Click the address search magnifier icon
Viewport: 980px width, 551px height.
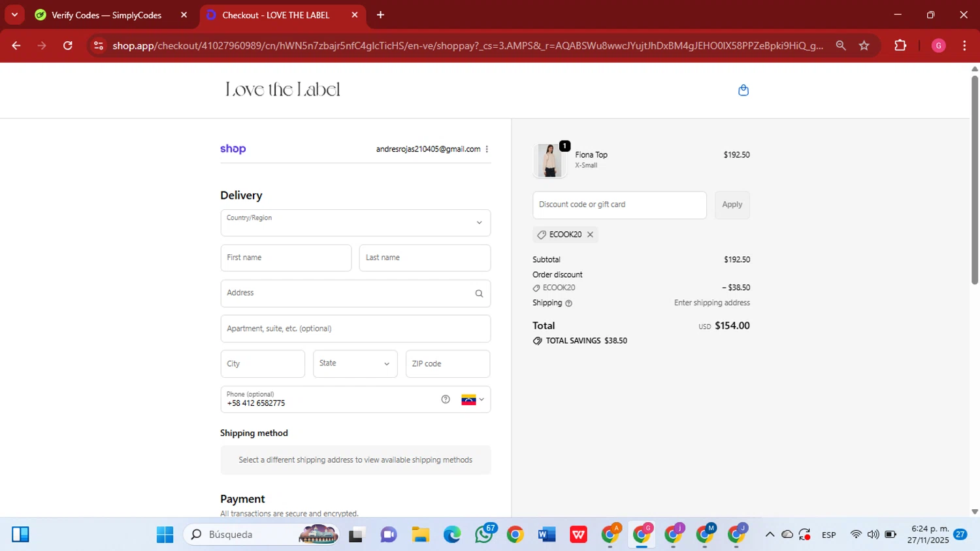pyautogui.click(x=479, y=293)
